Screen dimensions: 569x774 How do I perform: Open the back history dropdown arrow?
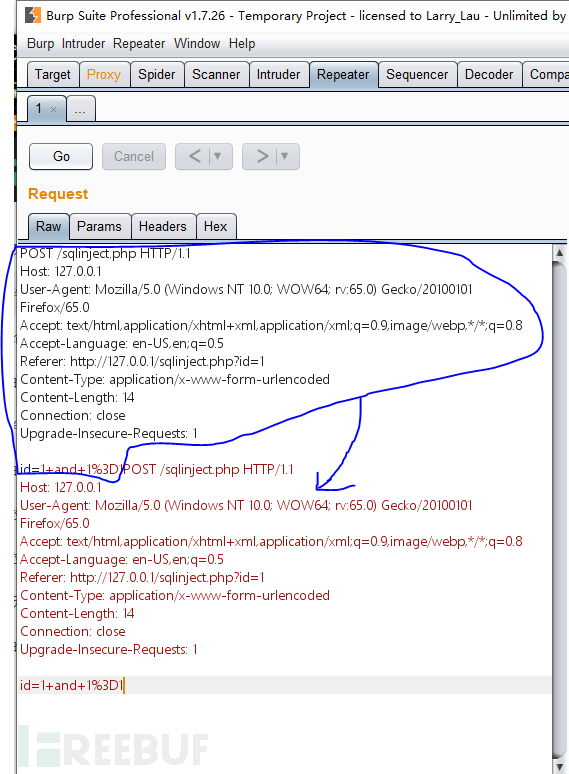(217, 156)
